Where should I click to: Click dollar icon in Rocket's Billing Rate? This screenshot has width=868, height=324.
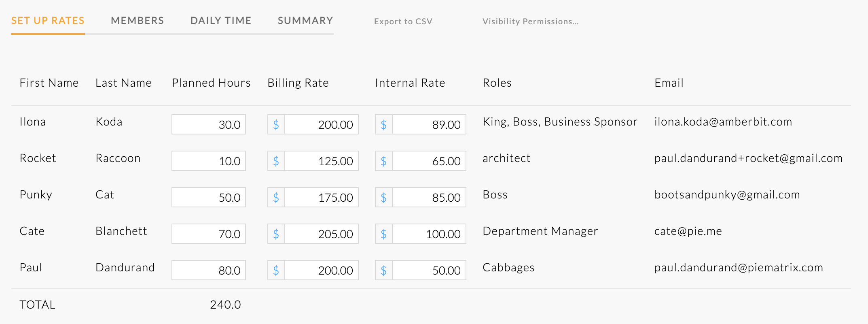276,161
